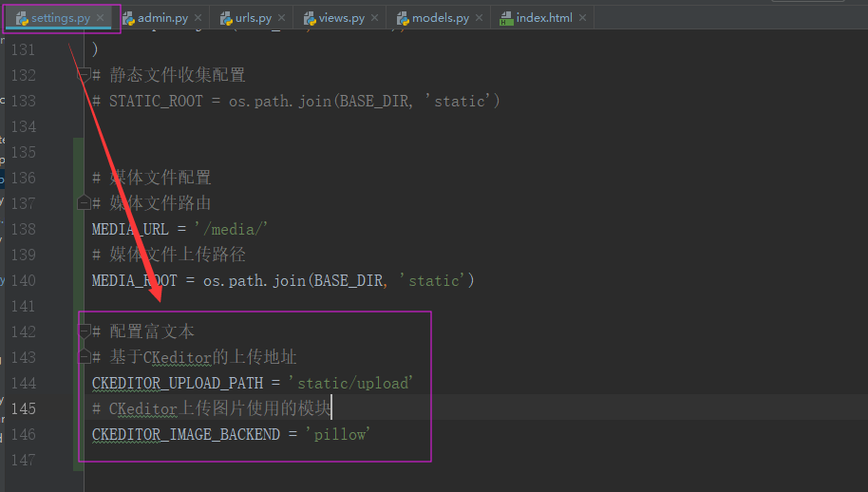Click the STATIC_ROOT commented code line
Viewport: 868px width, 492px height.
coord(296,102)
